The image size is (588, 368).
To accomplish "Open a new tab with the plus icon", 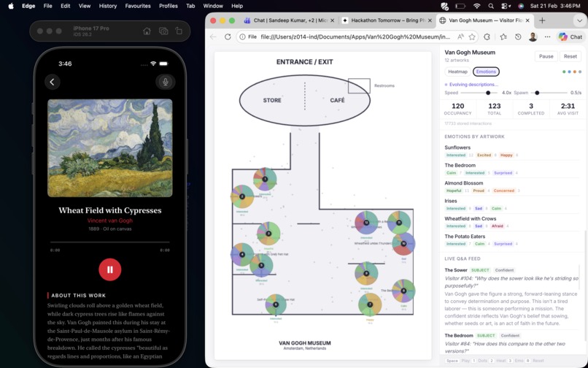I will pos(542,20).
